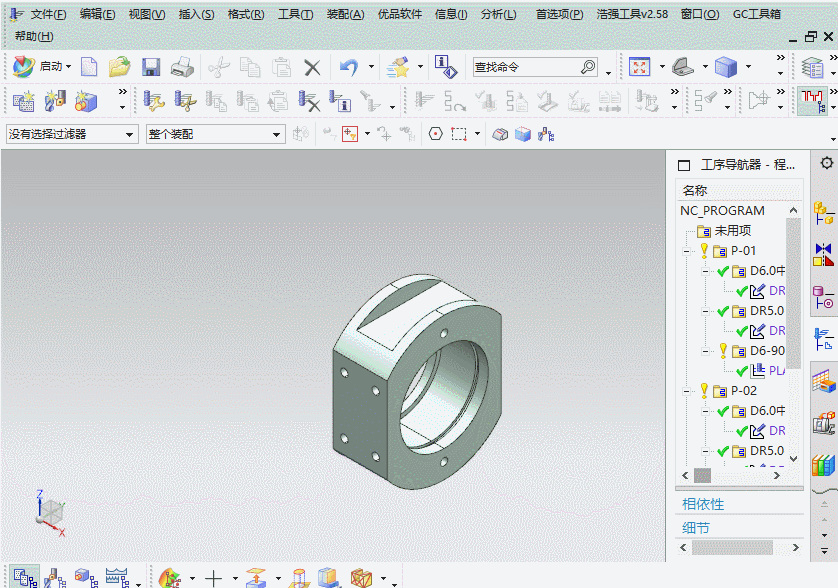Collapse the P-02 program group
Screen dimensions: 838x588
point(687,391)
